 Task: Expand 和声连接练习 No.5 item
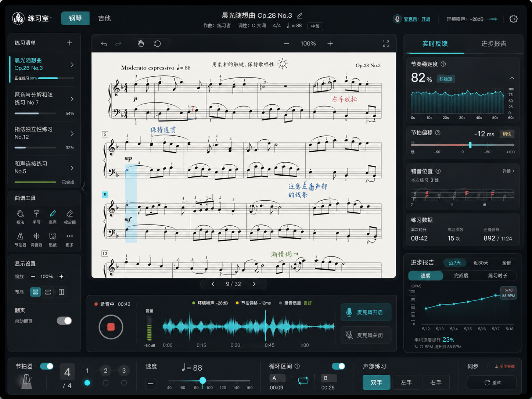pos(72,168)
